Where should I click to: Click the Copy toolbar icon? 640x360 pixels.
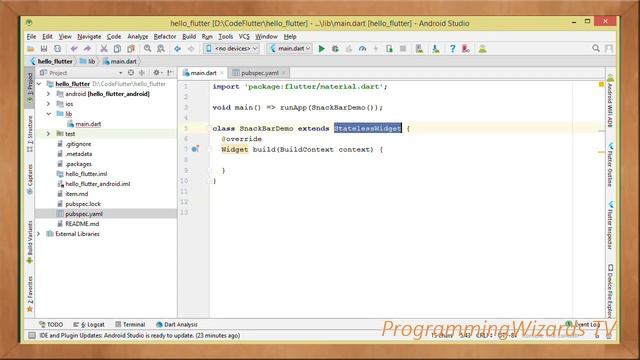coord(117,49)
